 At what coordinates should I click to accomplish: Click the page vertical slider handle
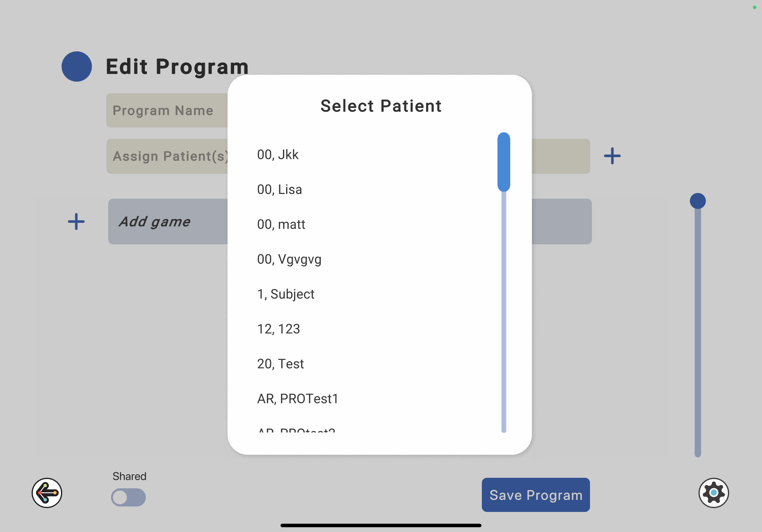click(x=698, y=201)
